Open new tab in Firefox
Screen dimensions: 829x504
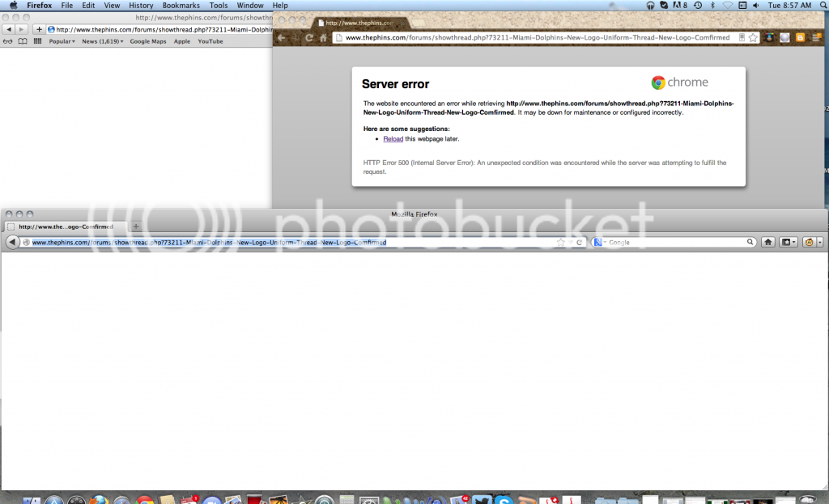(136, 227)
